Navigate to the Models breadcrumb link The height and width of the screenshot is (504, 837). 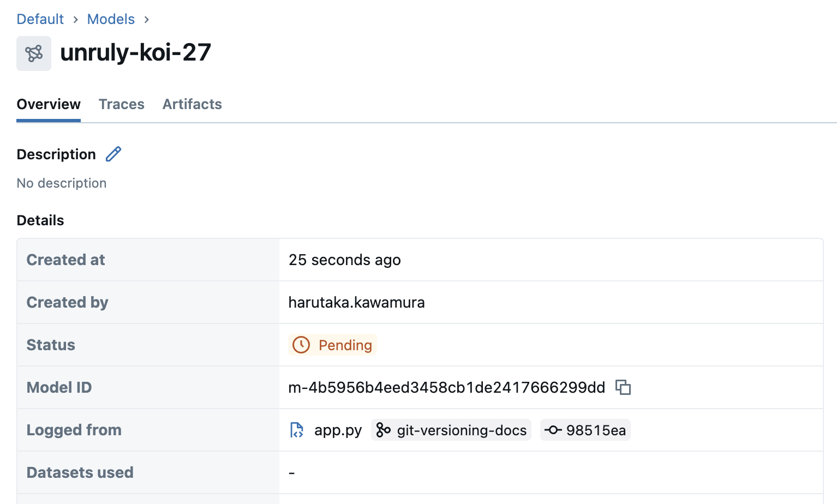click(x=111, y=19)
